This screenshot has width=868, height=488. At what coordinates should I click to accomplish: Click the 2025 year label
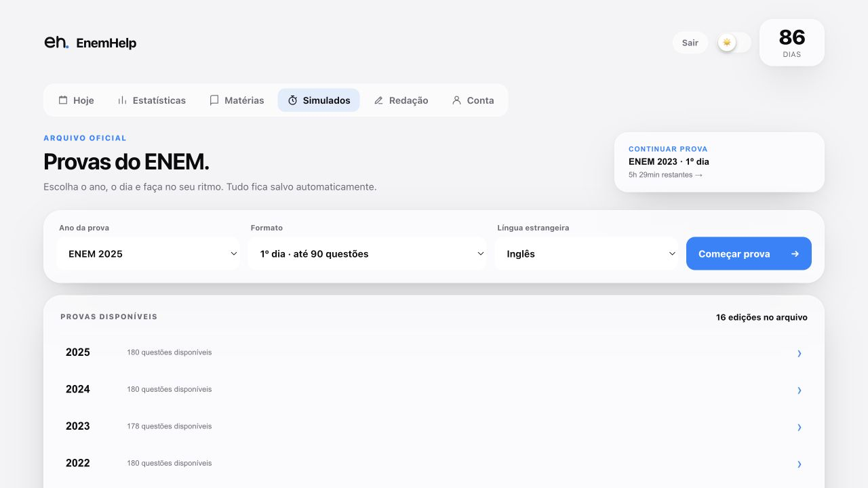pos(78,352)
